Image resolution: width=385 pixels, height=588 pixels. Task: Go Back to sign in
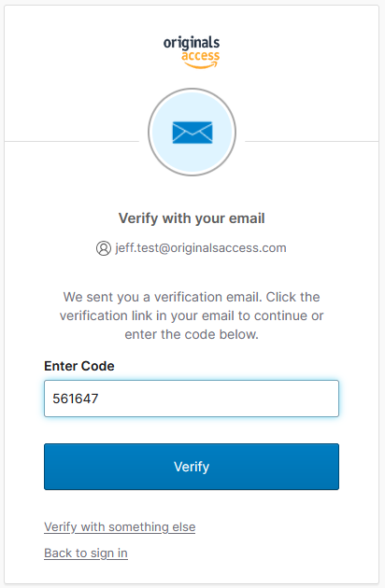86,553
